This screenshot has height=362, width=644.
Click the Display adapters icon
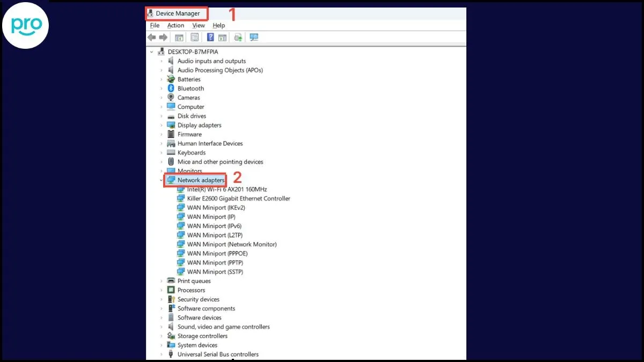(172, 125)
